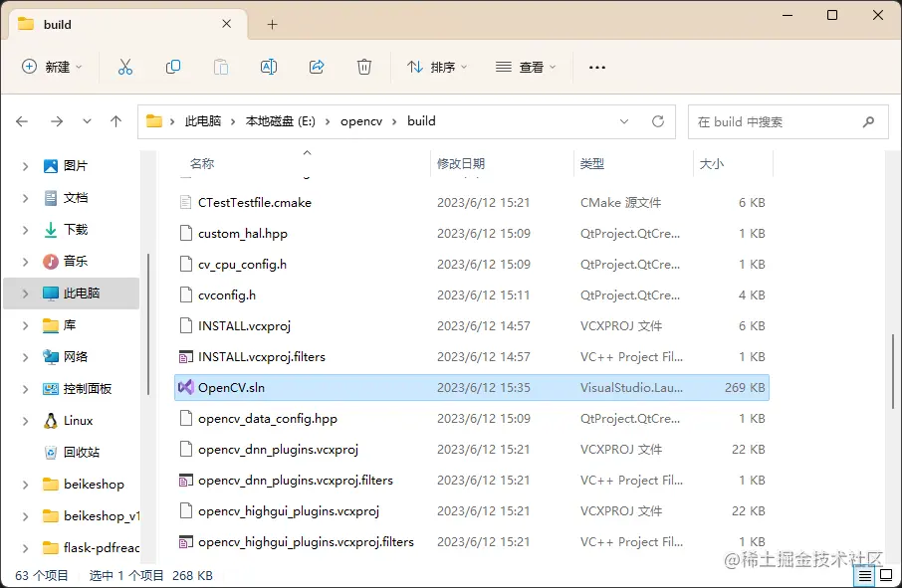Select the OpenCV.sln Visual Studio icon

[x=185, y=387]
